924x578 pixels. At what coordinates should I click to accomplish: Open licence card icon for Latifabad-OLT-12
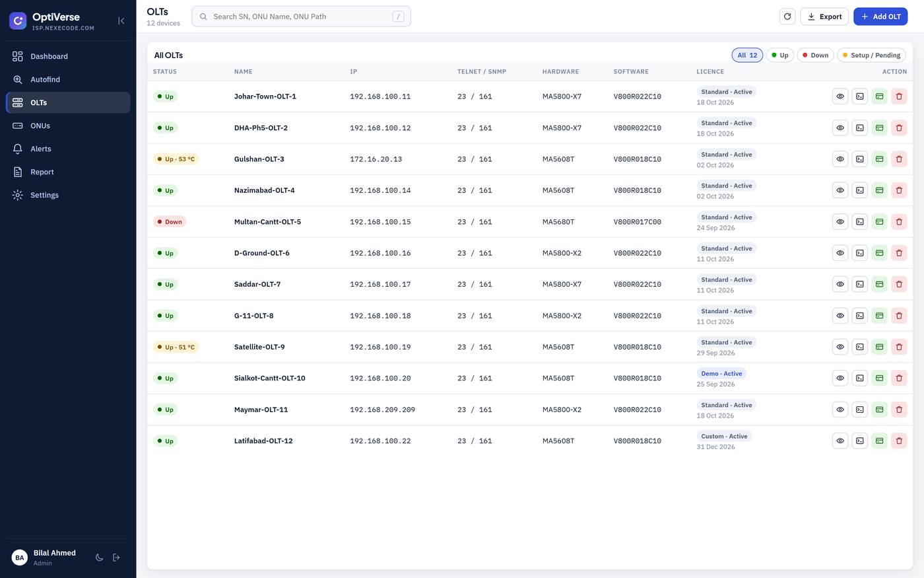879,441
